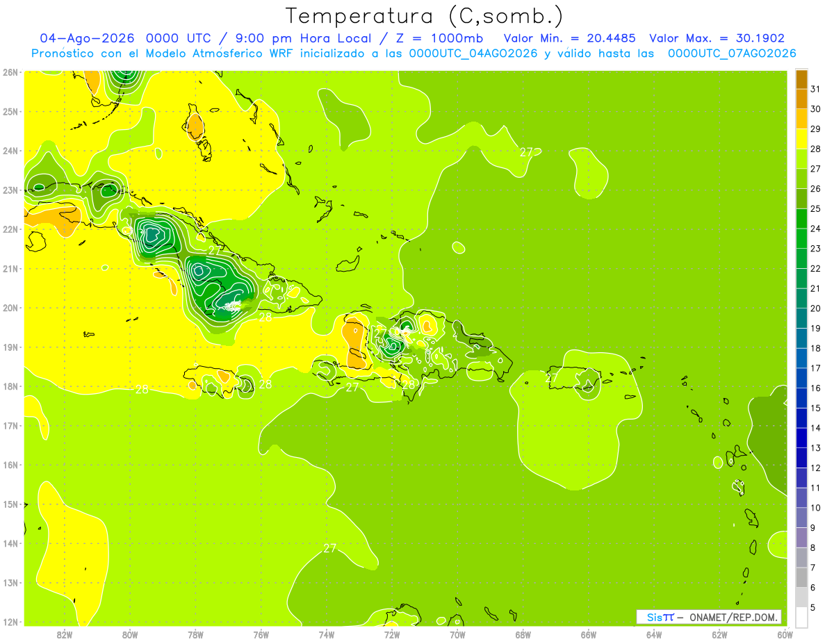Viewport: 834px width, 644px height.
Task: Click the '70W' longitude axis label
Action: click(457, 634)
